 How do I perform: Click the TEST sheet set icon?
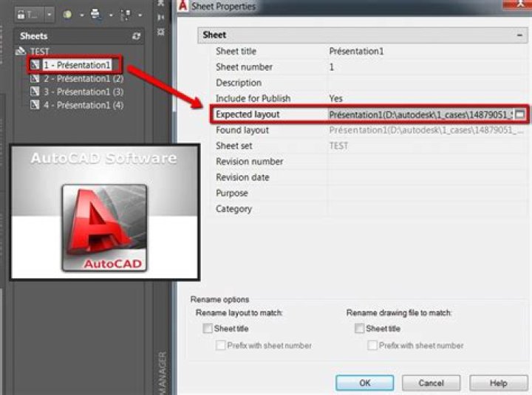[21, 51]
